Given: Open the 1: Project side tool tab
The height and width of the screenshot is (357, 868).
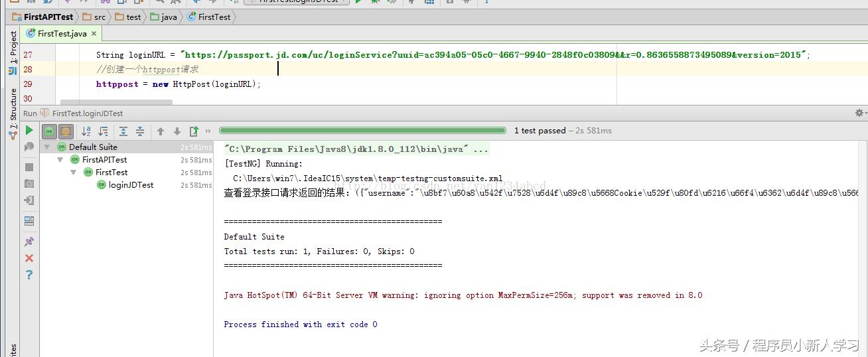Looking at the screenshot, I should point(13,52).
